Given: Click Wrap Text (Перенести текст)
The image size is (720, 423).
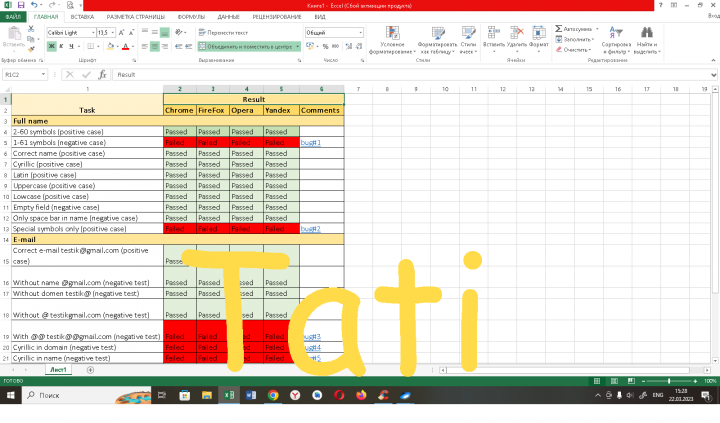Looking at the screenshot, I should (223, 33).
